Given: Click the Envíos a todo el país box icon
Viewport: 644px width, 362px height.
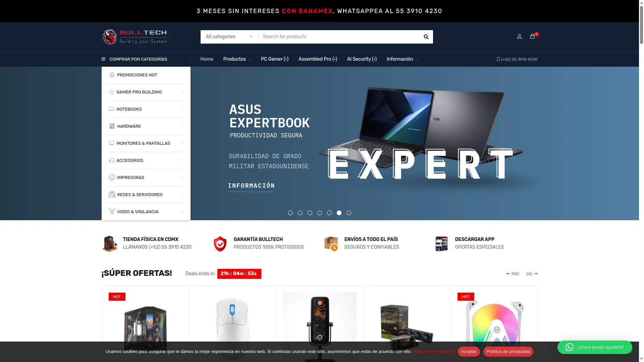Looking at the screenshot, I should (331, 244).
